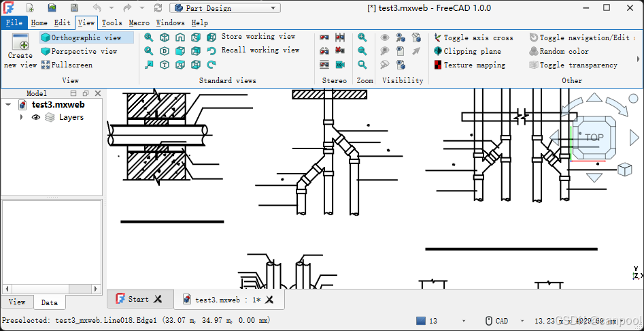
Task: Open the small cube menu under navigation cube
Action: 624,170
